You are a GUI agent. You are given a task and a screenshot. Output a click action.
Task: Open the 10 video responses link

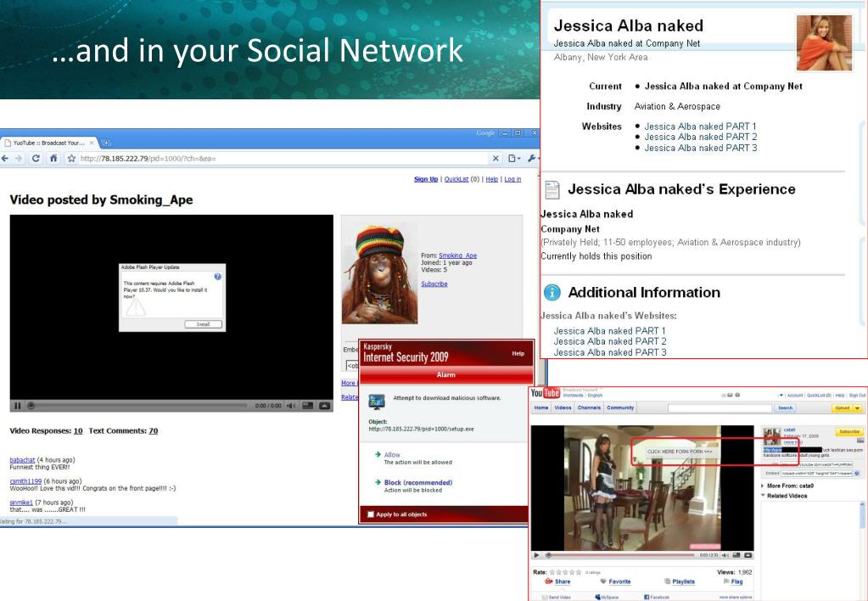[78, 431]
